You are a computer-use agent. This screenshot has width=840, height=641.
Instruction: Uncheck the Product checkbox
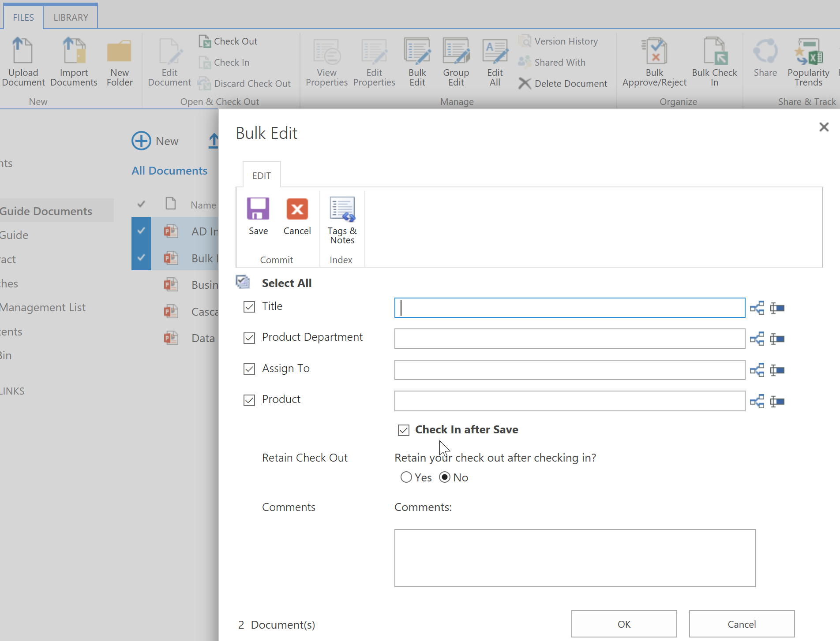click(249, 400)
